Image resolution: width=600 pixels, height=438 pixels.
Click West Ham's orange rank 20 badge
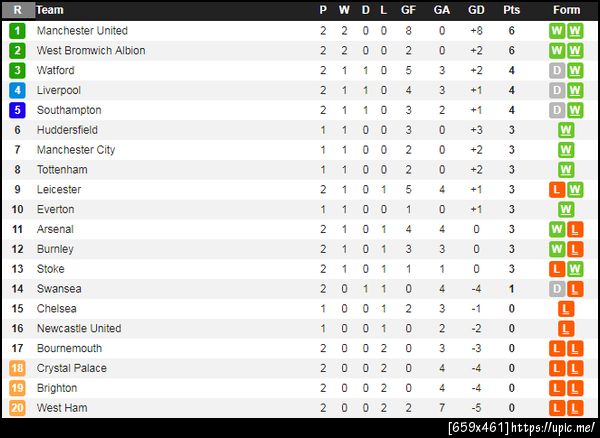coord(17,408)
